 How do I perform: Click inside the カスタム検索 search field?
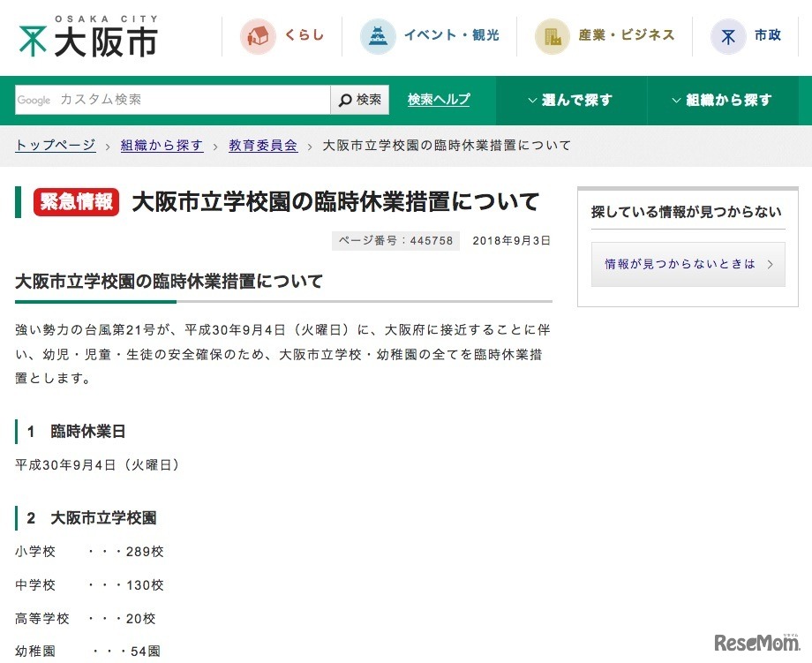[x=177, y=100]
